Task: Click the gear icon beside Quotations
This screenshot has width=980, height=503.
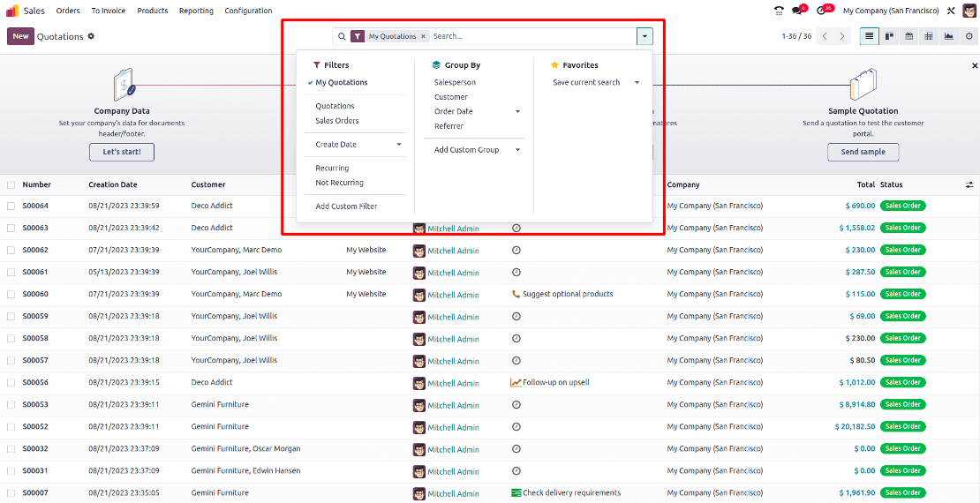Action: coord(91,36)
